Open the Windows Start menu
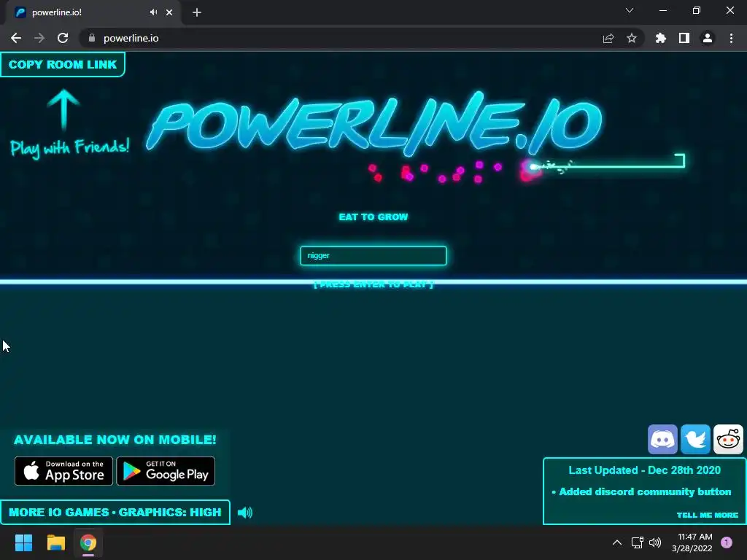Viewport: 747px width, 560px height. pos(23,542)
